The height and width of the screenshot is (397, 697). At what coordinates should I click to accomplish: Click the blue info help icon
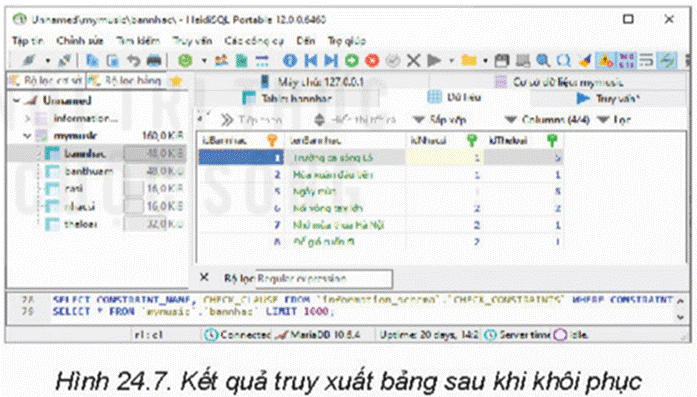pos(290,60)
